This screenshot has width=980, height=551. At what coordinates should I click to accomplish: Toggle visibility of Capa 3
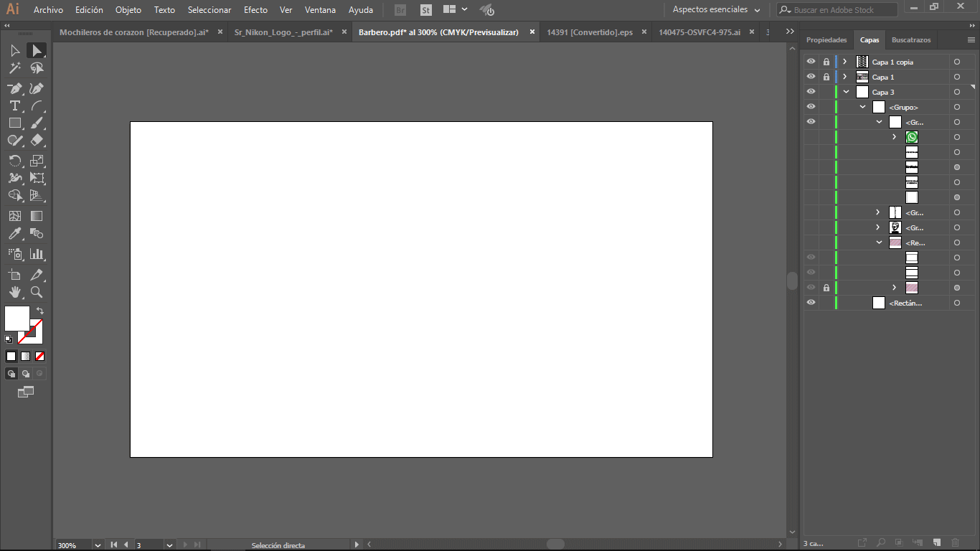[x=811, y=92]
